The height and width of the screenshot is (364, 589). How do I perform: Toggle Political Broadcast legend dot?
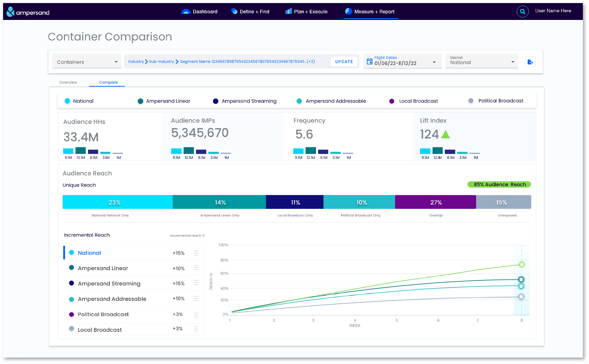471,101
